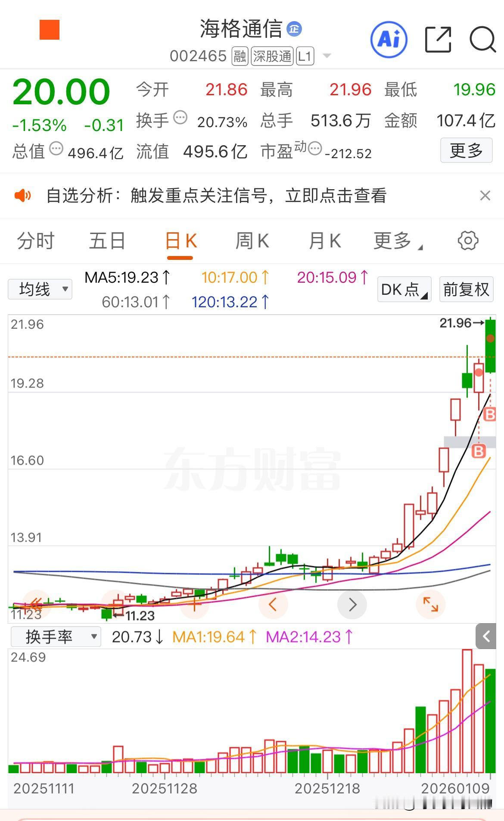Tap the orange square back icon

(x=50, y=30)
